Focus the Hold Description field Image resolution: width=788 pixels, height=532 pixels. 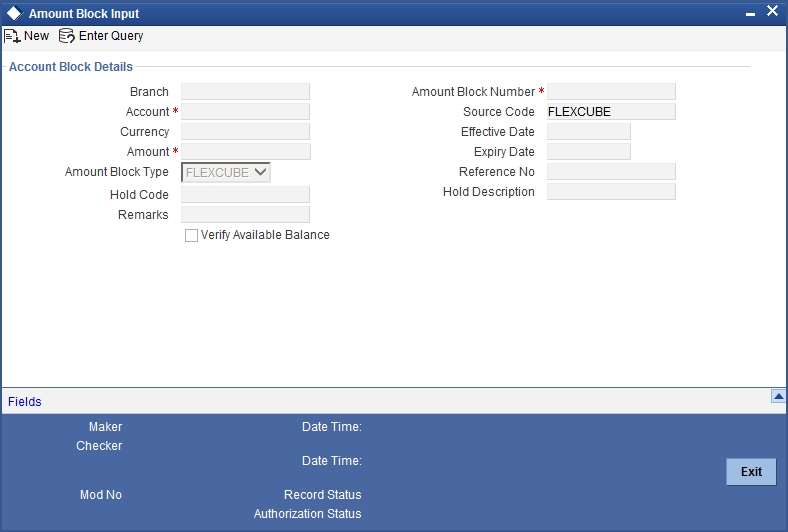pyautogui.click(x=611, y=192)
